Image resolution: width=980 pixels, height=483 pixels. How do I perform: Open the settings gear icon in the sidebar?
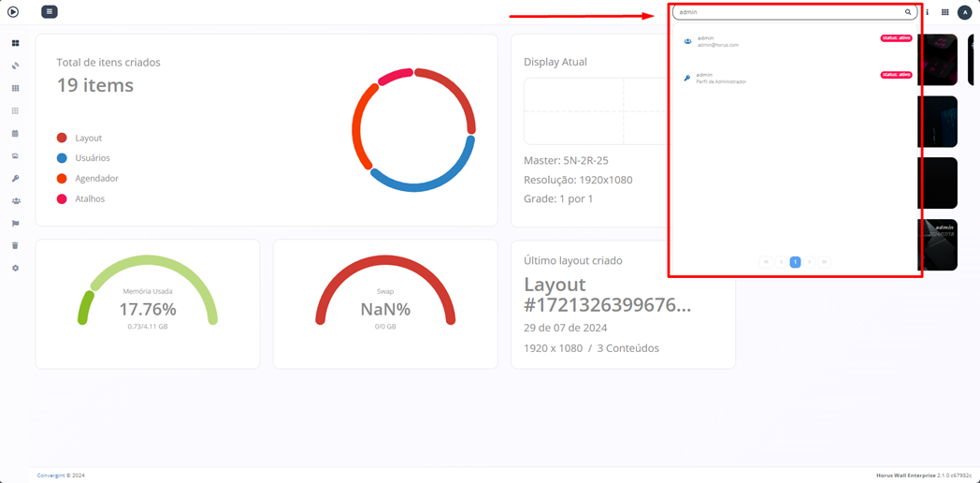(15, 269)
